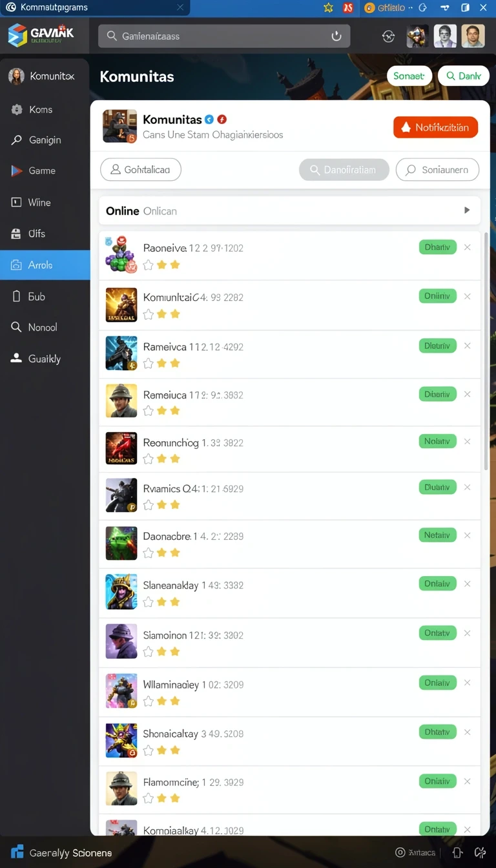This screenshot has width=496, height=868.
Task: Expand the Online section arrow
Action: pyautogui.click(x=467, y=211)
